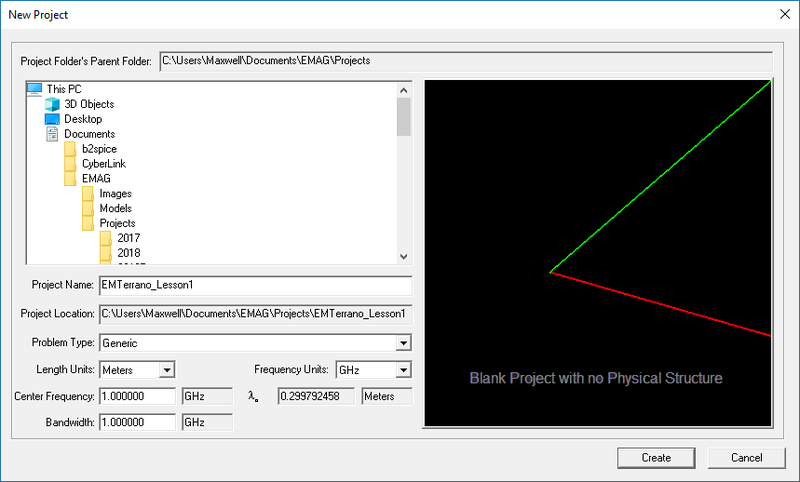Choose the CyberLink folder name
The image size is (800, 482).
tap(104, 164)
